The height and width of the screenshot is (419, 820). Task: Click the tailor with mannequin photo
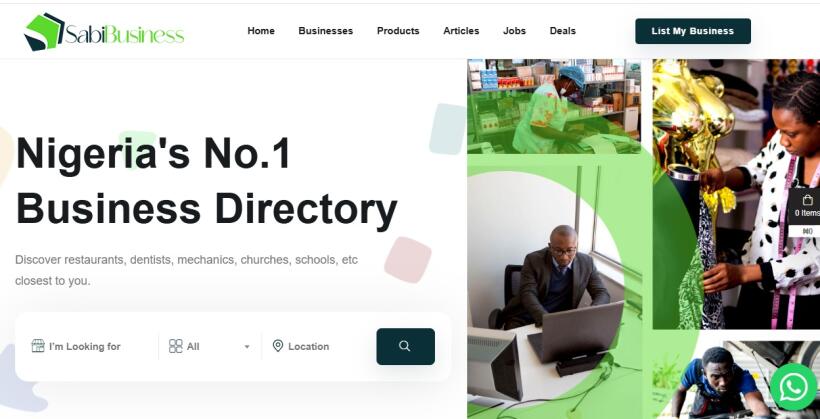[736, 194]
